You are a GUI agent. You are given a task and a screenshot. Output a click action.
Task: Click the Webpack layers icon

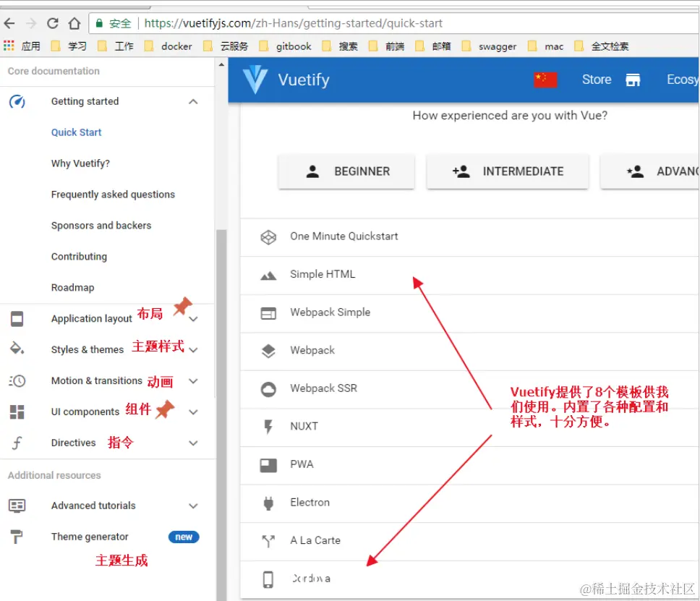[x=268, y=351]
